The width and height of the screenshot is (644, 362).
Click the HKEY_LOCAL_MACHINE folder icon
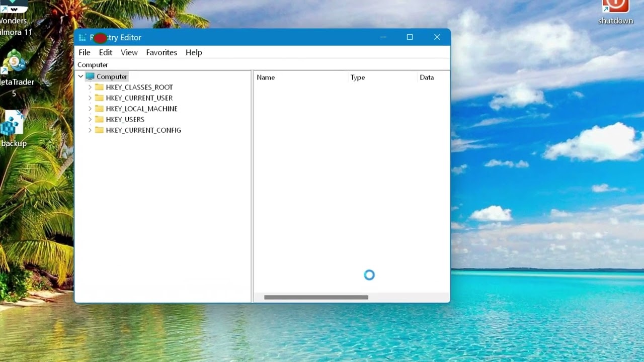tap(99, 109)
